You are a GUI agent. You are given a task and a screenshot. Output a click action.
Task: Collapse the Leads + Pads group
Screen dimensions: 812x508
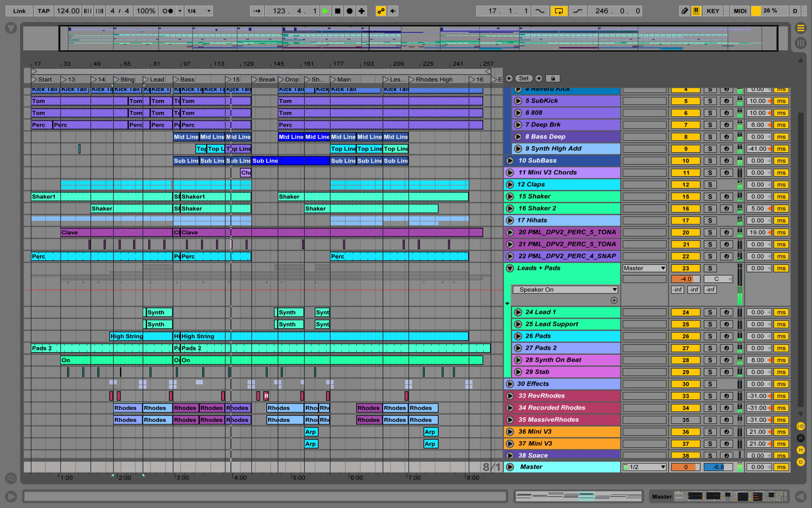[x=510, y=268]
